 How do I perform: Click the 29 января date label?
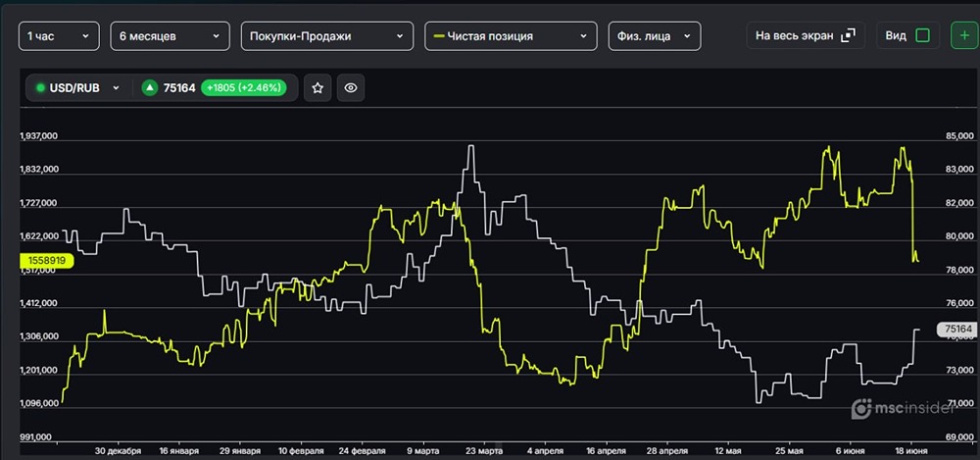(241, 450)
